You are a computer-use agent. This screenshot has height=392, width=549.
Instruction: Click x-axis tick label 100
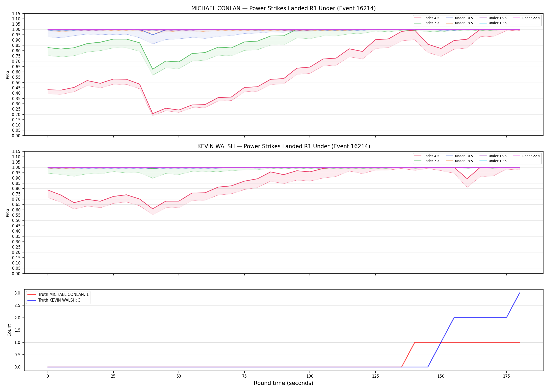click(310, 376)
